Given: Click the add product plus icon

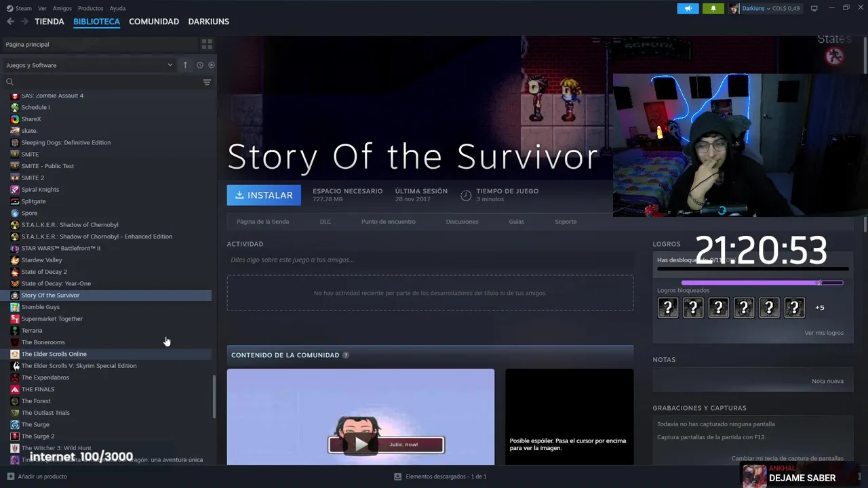Looking at the screenshot, I should coord(10,476).
